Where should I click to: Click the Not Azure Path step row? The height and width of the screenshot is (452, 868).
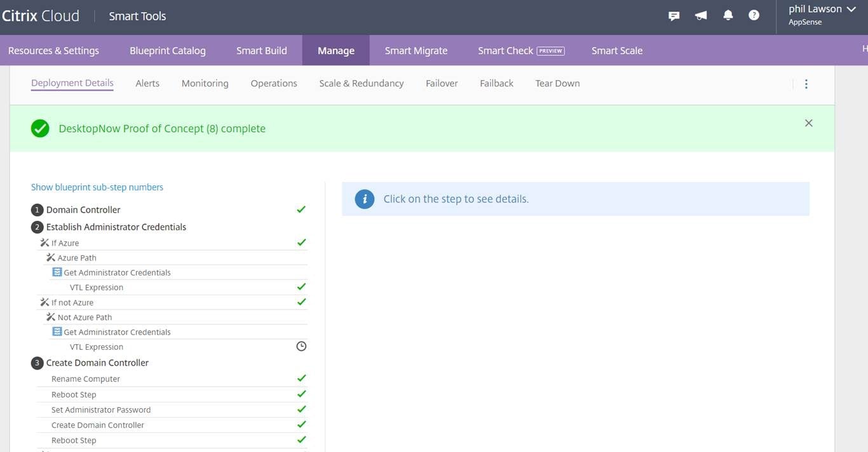click(x=176, y=317)
